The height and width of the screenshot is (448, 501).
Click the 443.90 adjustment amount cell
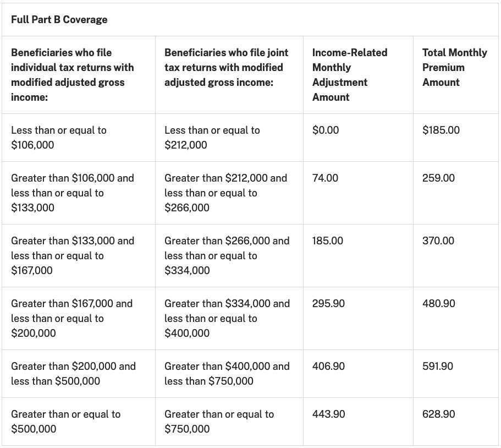click(328, 414)
